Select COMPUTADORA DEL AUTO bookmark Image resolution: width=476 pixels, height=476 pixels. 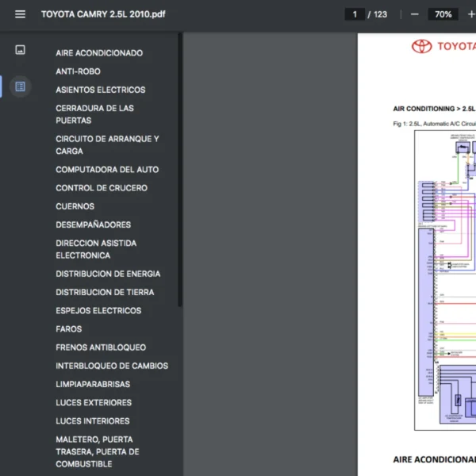107,170
